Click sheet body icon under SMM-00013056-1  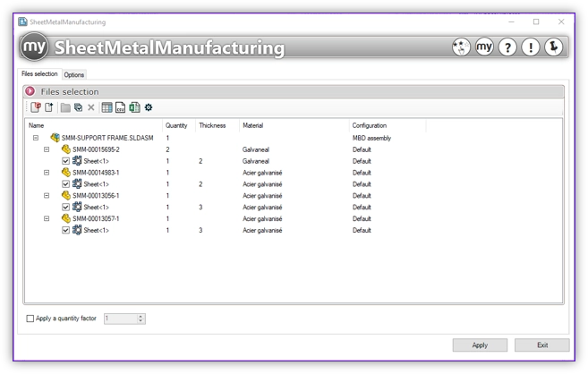coord(77,207)
